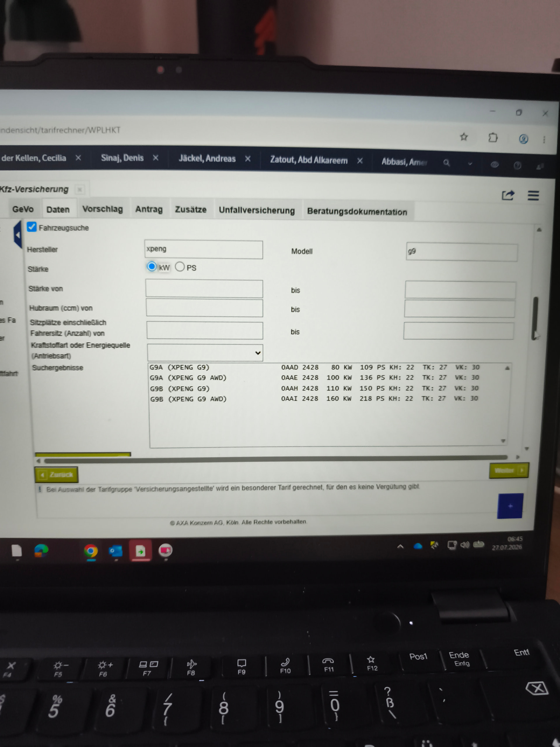Select result 'G9B (XPENG G9 AWD)' 160 KW
The height and width of the screenshot is (747, 560).
tap(315, 399)
